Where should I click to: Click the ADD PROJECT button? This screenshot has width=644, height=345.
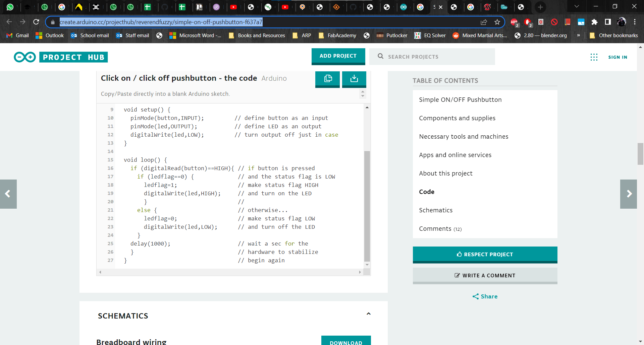click(338, 56)
